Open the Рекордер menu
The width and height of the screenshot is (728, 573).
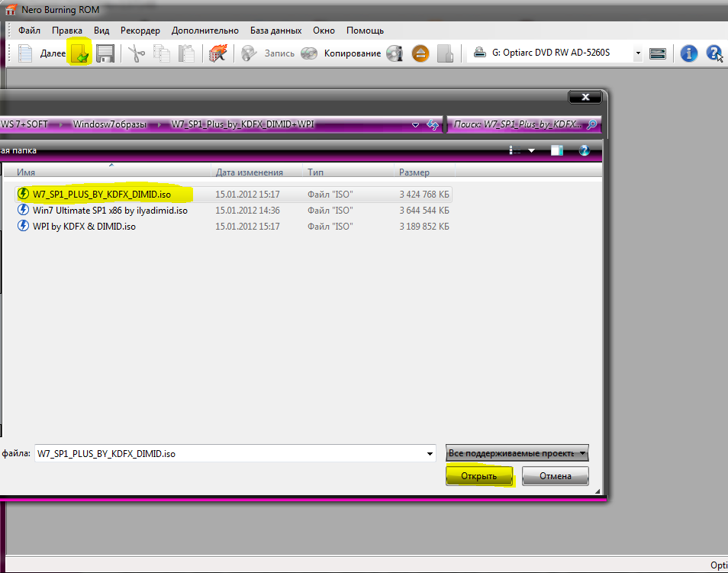pos(140,31)
